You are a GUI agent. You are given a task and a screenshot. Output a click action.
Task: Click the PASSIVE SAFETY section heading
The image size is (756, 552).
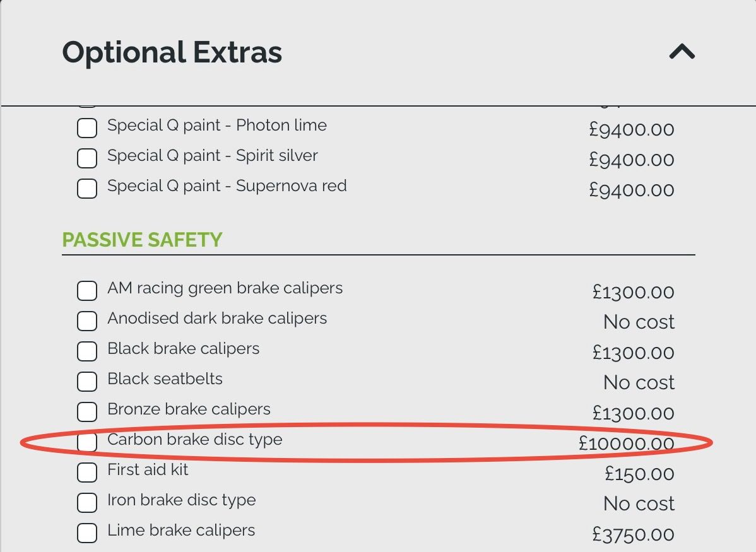(x=142, y=240)
